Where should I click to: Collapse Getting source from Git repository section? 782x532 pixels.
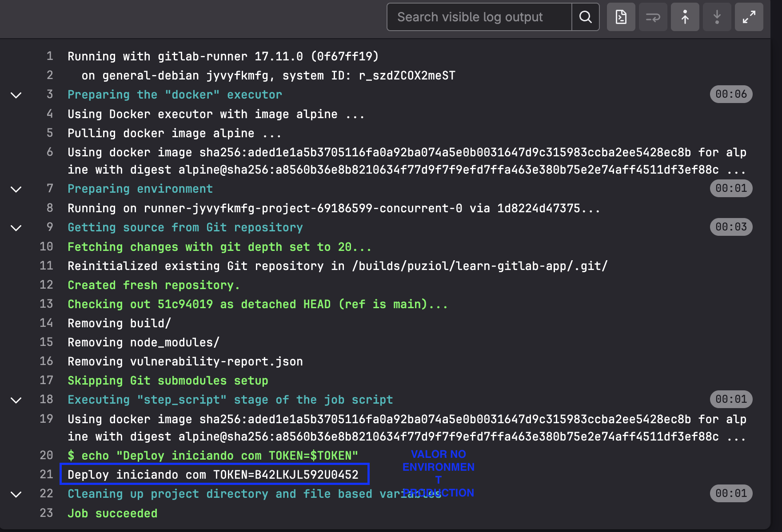[16, 228]
